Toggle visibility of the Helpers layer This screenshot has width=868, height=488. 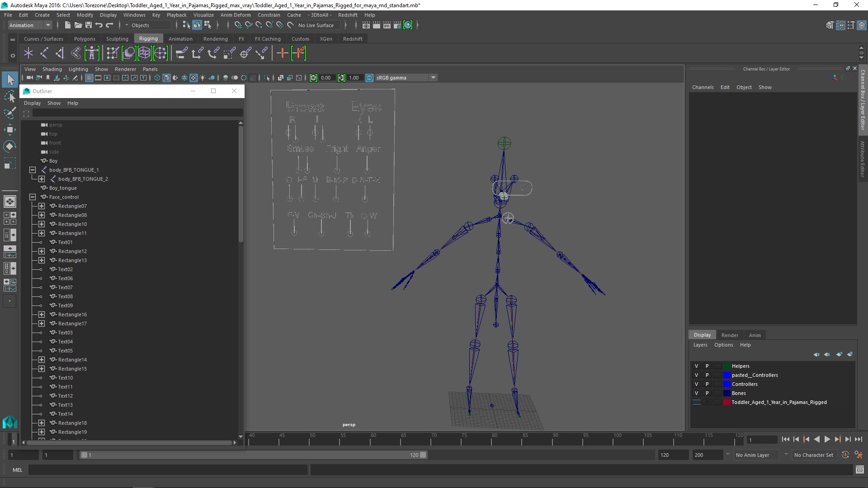(x=696, y=366)
